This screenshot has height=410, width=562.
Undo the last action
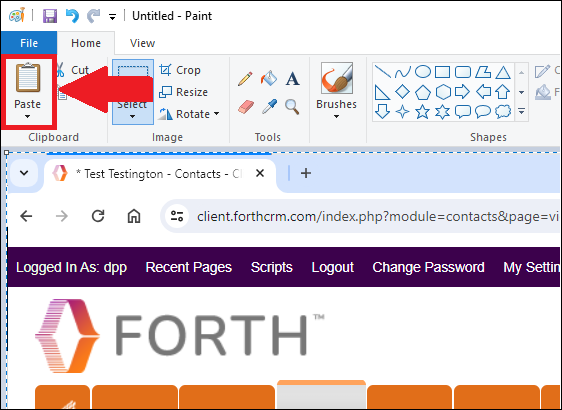[x=72, y=16]
